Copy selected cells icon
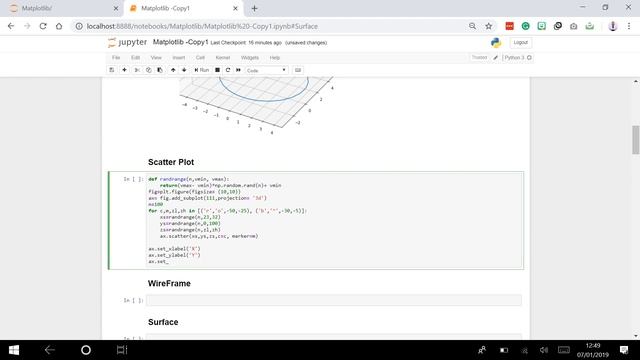640x360 pixels. 149,70
